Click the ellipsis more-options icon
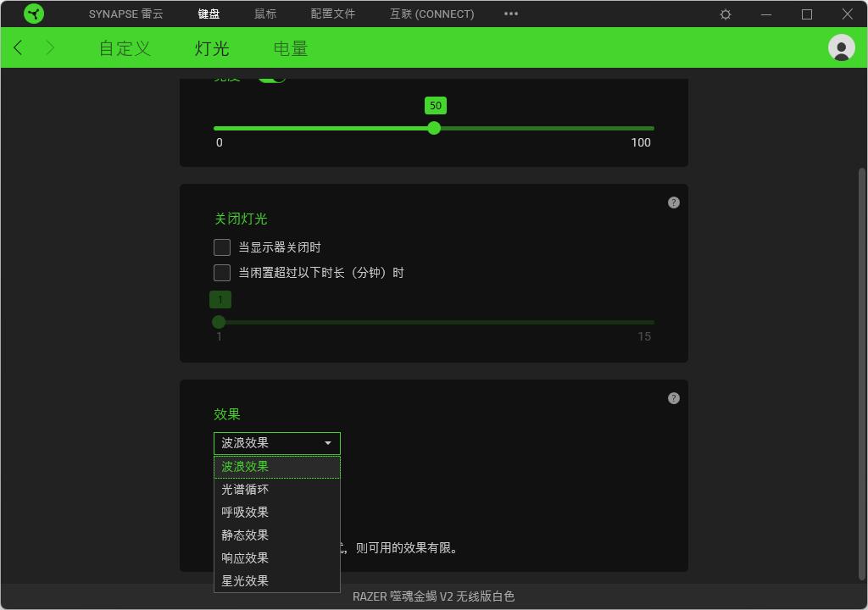 pos(510,14)
